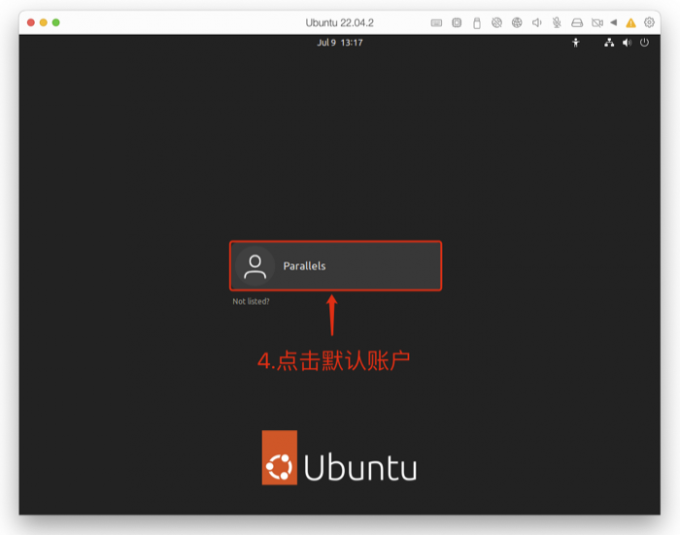
Task: Click the Parallels user avatar icon
Action: tap(255, 266)
